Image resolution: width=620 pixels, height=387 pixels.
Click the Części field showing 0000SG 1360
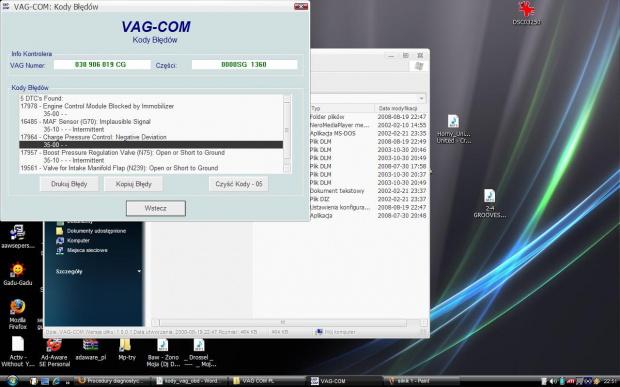point(244,64)
